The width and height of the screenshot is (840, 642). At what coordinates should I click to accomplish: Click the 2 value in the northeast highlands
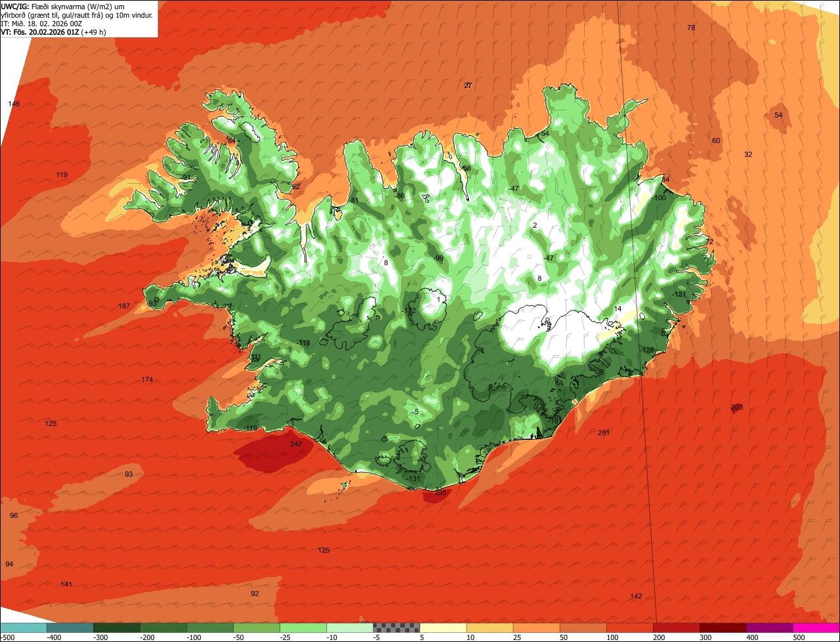point(535,225)
